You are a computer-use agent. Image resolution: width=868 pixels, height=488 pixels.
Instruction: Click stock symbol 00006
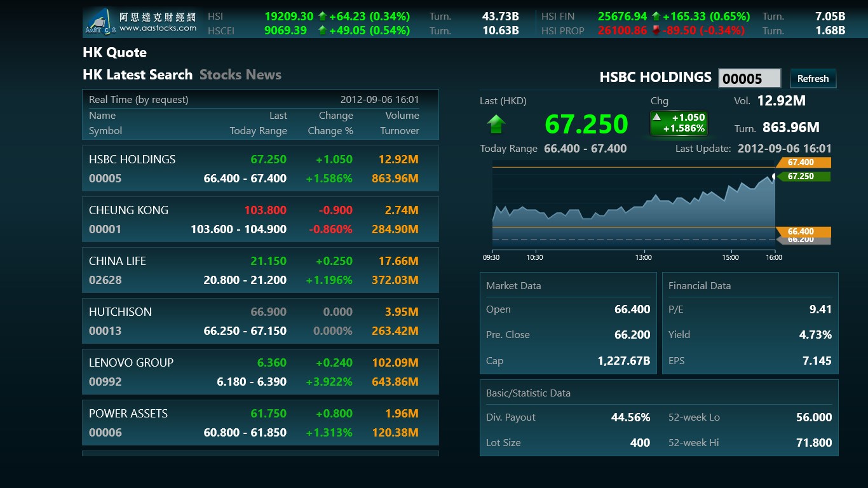[x=105, y=433]
